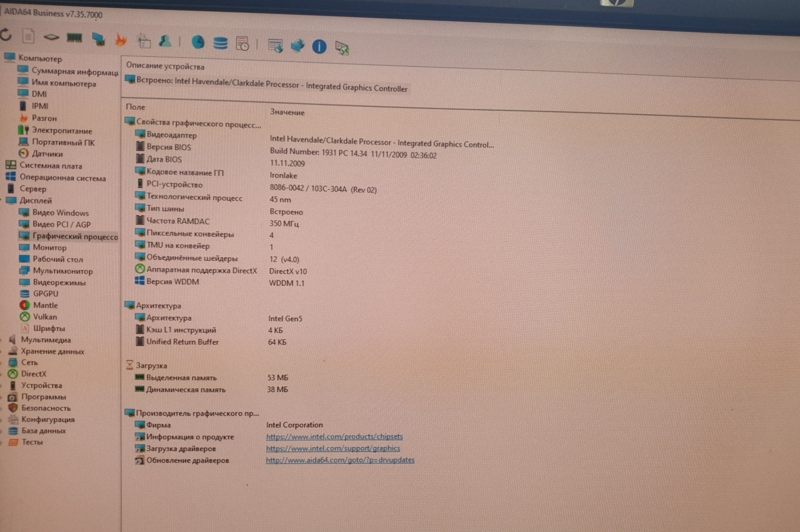Screen dimensions: 800x532
Task: Select Хранение данных category
Action: tap(47, 351)
